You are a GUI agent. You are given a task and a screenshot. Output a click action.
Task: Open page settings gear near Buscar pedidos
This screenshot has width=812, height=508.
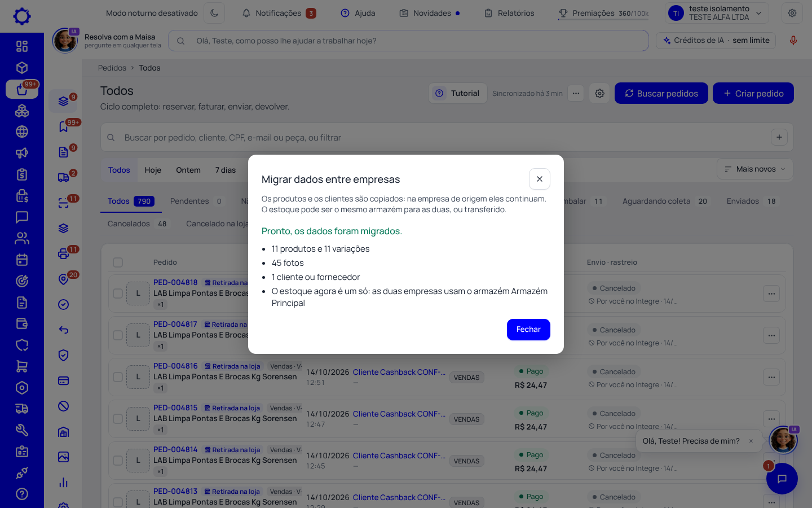pos(599,94)
